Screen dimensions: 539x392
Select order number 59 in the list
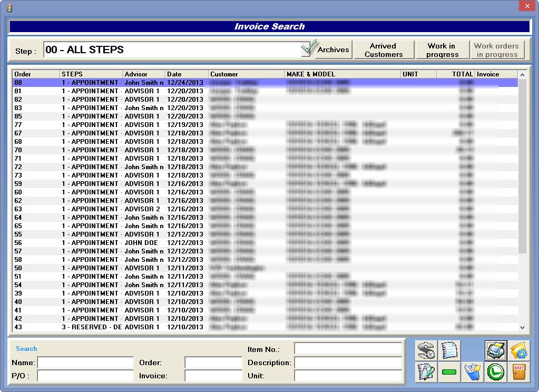point(265,184)
